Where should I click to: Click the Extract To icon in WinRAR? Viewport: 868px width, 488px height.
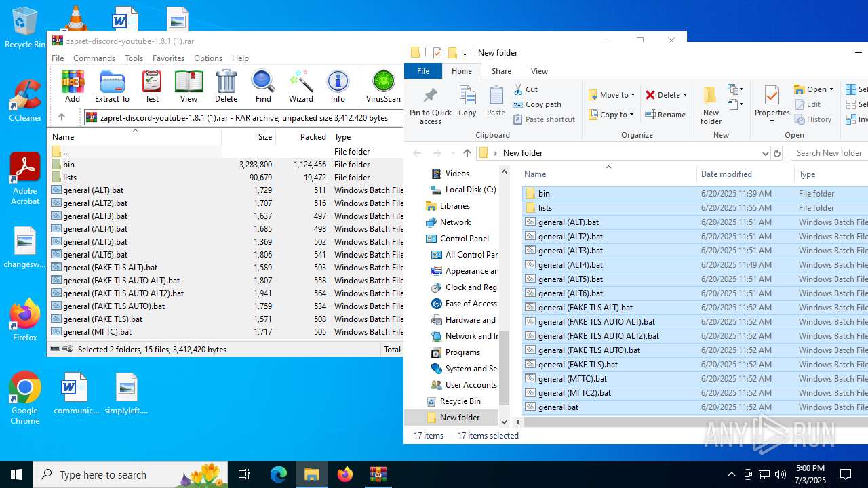(x=112, y=86)
